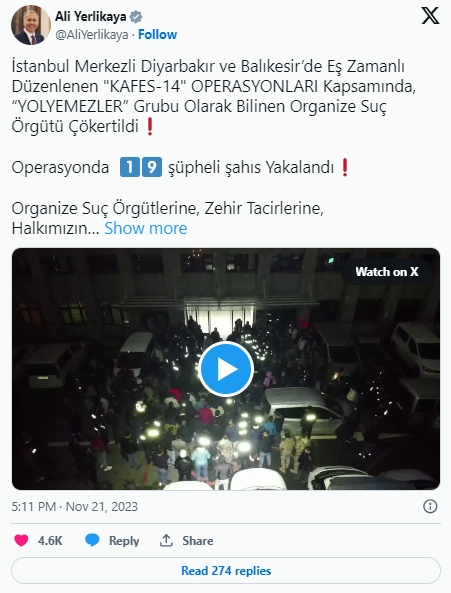Follow the @AliYerlikaya account
Viewport: 451px width, 593px height.
tap(158, 34)
